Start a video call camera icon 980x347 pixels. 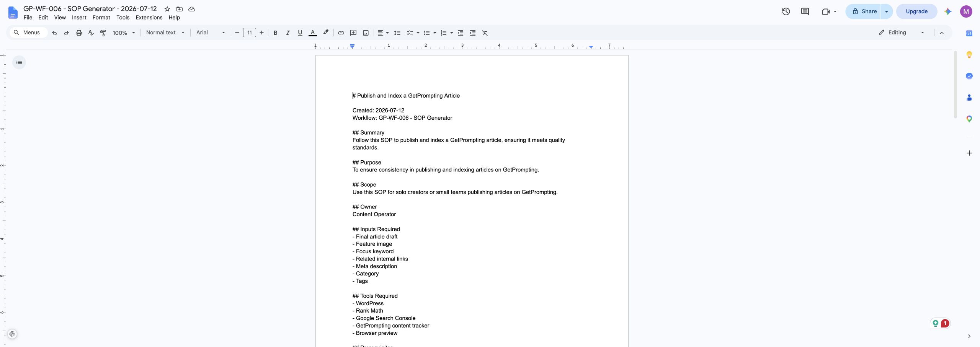825,11
